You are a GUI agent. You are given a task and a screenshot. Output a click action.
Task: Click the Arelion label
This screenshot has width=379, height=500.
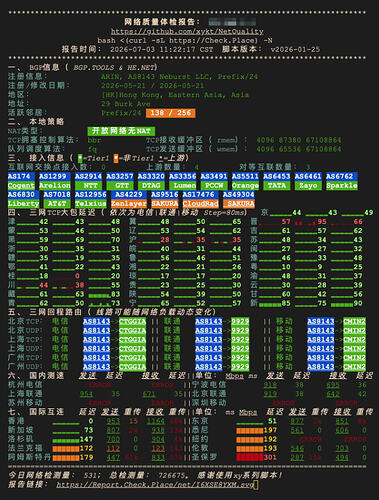[55, 185]
